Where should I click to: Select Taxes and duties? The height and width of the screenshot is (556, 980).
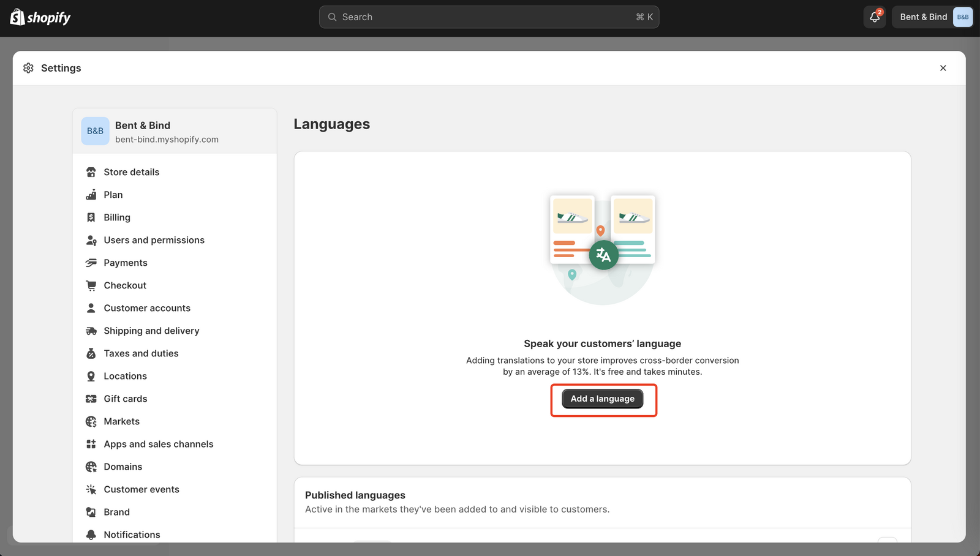[141, 353]
